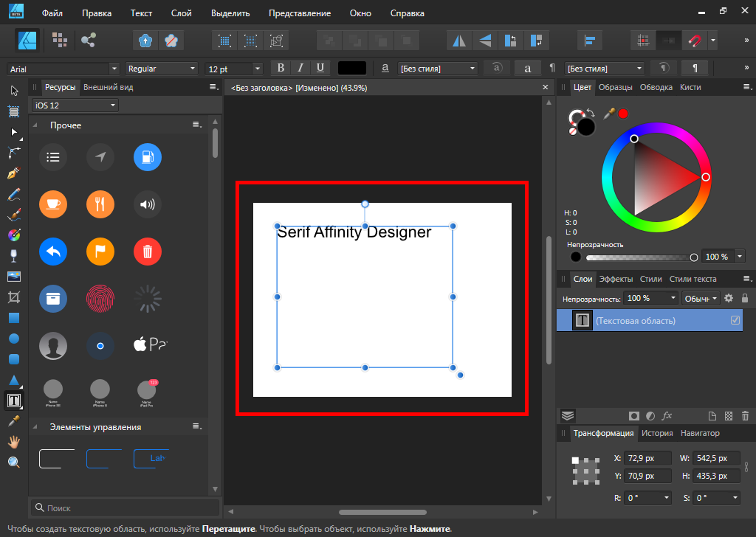Click the black text color swatch

(352, 68)
